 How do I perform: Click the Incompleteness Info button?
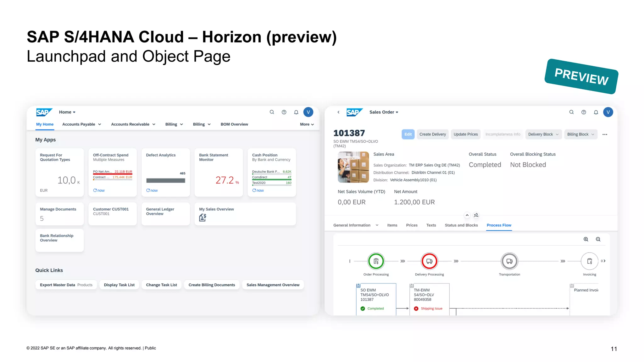(x=503, y=134)
